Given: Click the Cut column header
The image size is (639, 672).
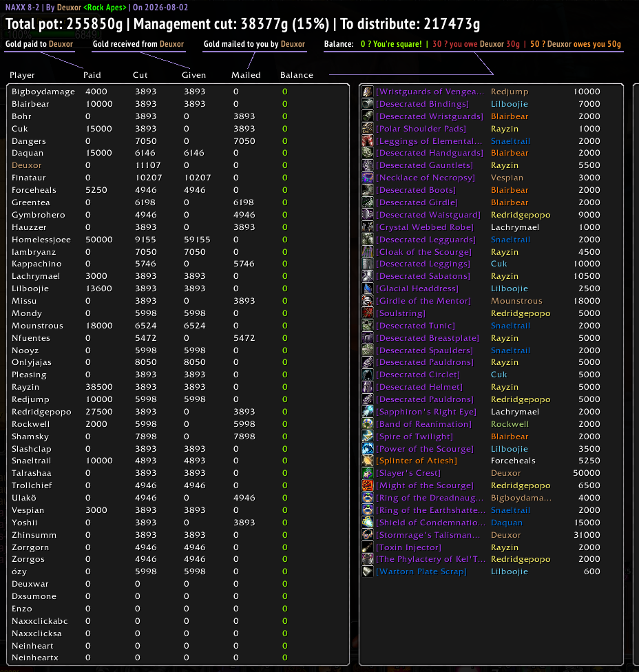Looking at the screenshot, I should [140, 75].
